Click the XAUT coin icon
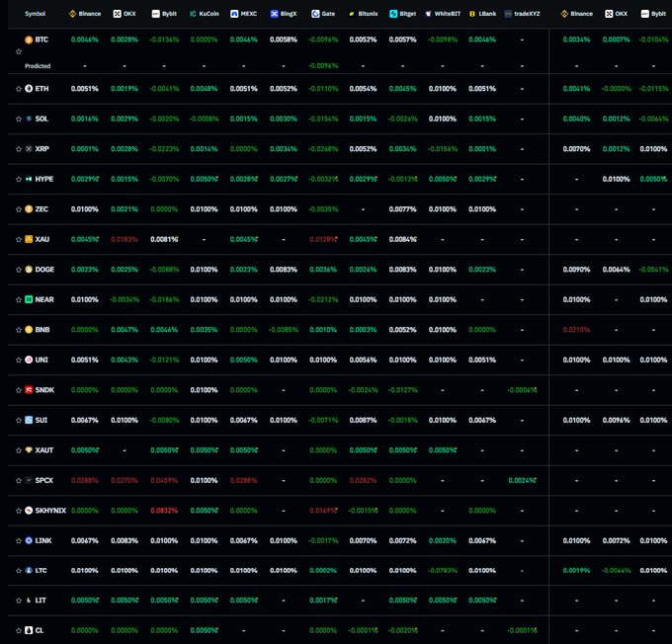The height and width of the screenshot is (644, 672). [x=29, y=450]
